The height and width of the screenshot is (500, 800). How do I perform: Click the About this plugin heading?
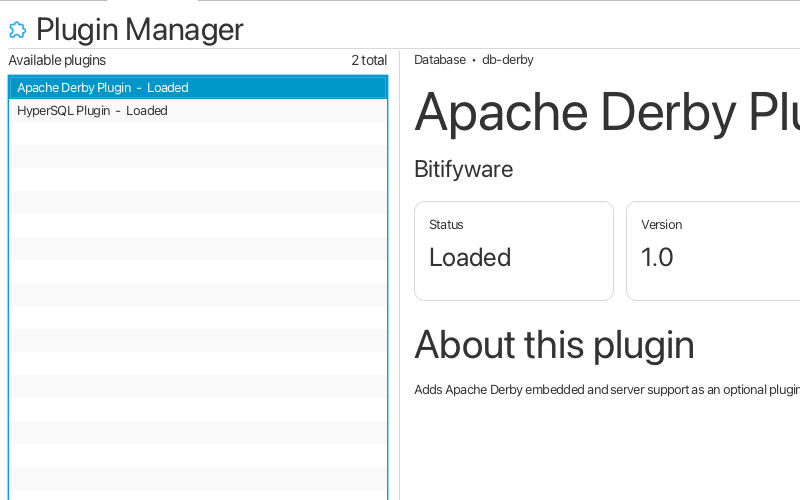[x=554, y=345]
